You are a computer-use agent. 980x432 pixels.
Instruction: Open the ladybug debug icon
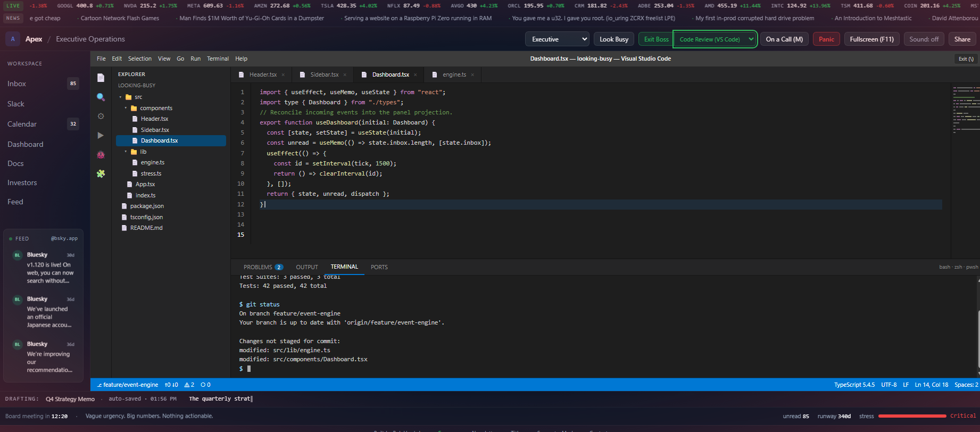pyautogui.click(x=101, y=155)
